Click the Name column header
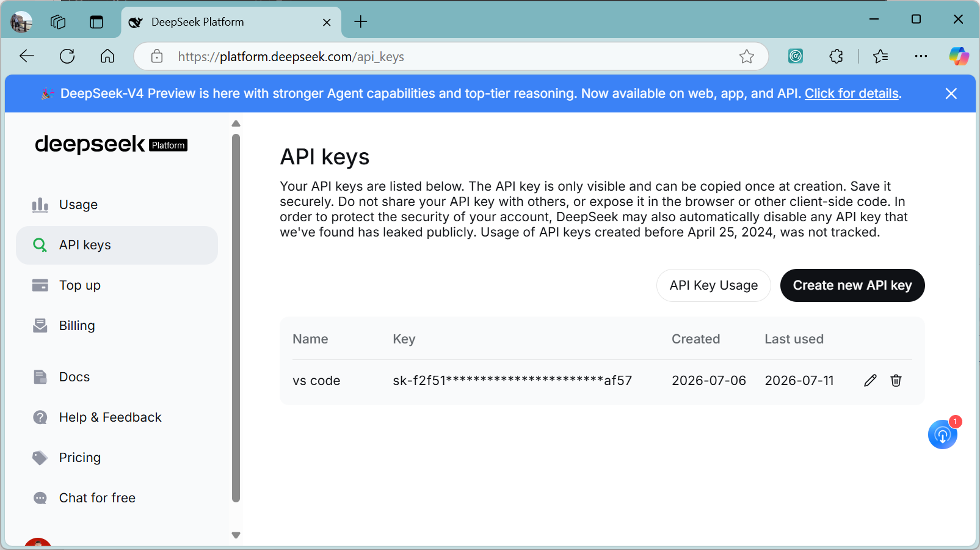 (x=310, y=339)
